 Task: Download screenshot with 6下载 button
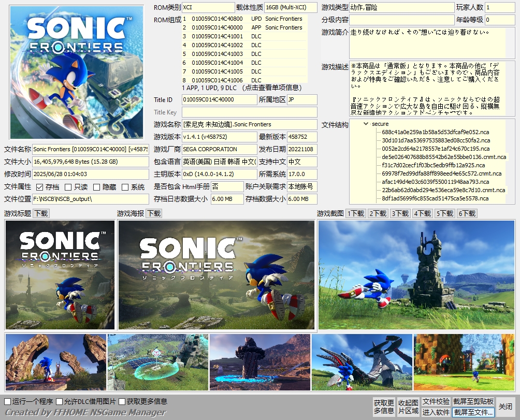[467, 213]
